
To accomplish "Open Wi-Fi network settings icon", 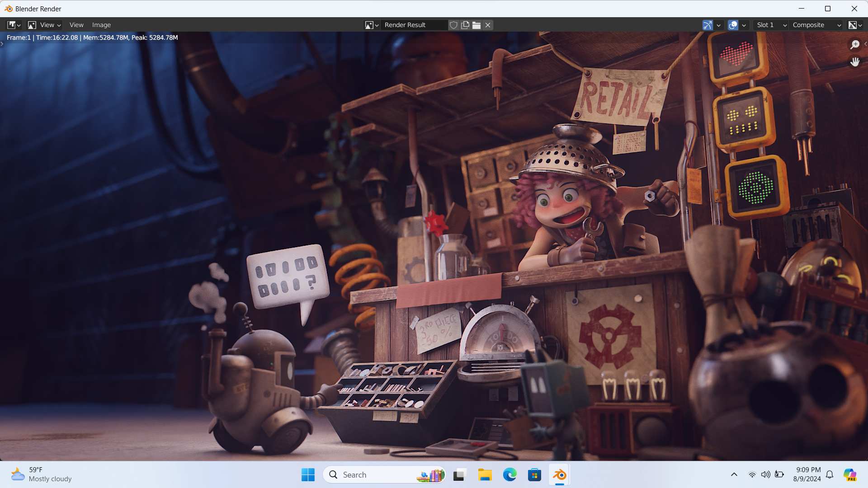I will tap(752, 474).
